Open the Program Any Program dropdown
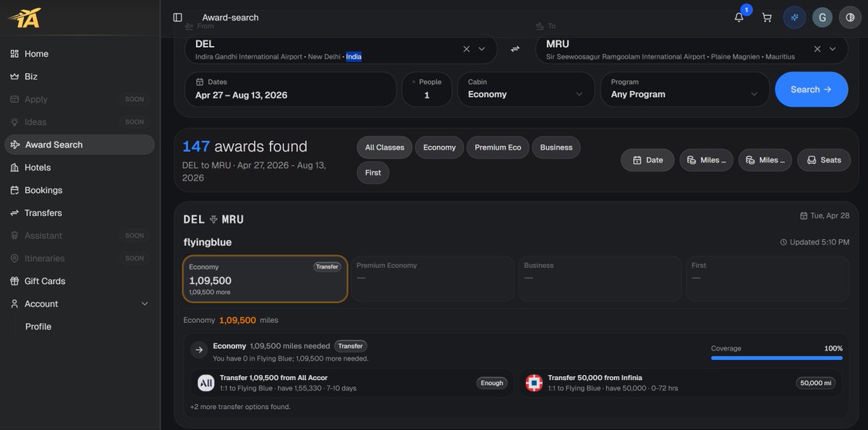 tap(684, 89)
